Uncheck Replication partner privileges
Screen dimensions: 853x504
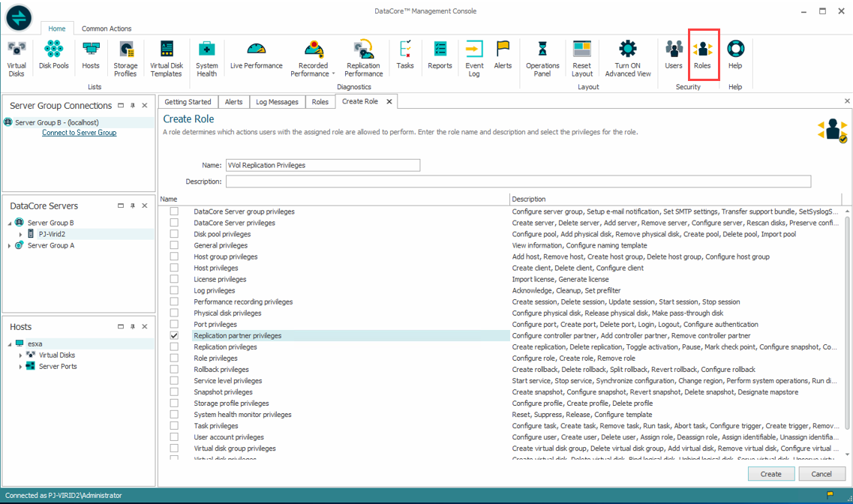174,335
